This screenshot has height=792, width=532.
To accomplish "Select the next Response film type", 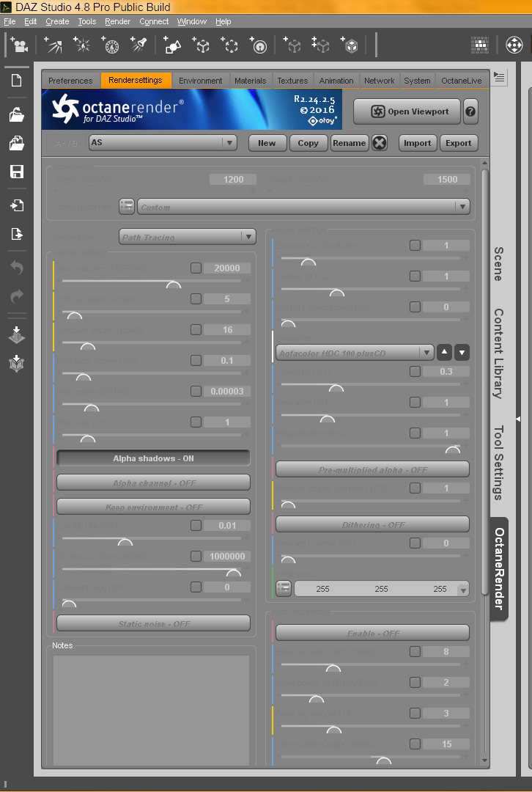I will [x=462, y=353].
